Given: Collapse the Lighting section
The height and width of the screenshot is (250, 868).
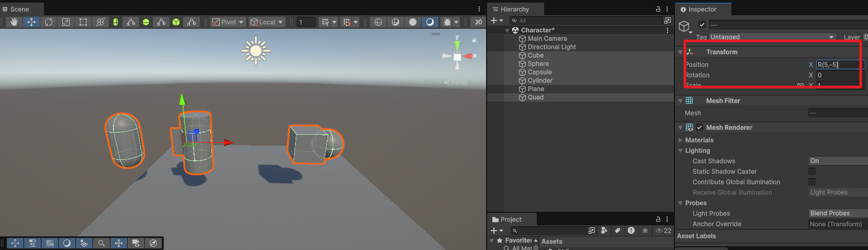Looking at the screenshot, I should pyautogui.click(x=680, y=150).
